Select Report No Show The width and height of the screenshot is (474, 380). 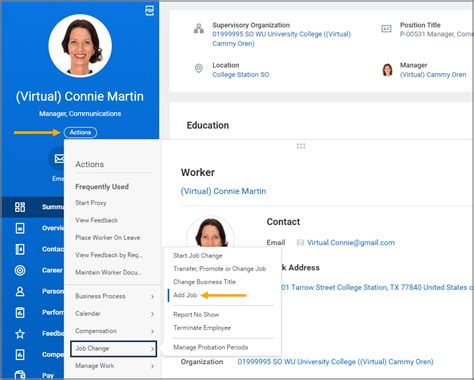pyautogui.click(x=196, y=315)
